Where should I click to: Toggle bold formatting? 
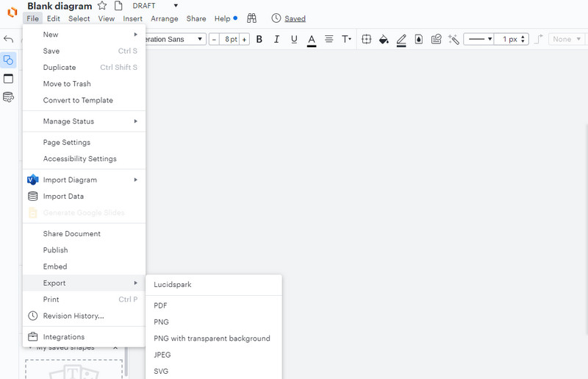point(259,39)
